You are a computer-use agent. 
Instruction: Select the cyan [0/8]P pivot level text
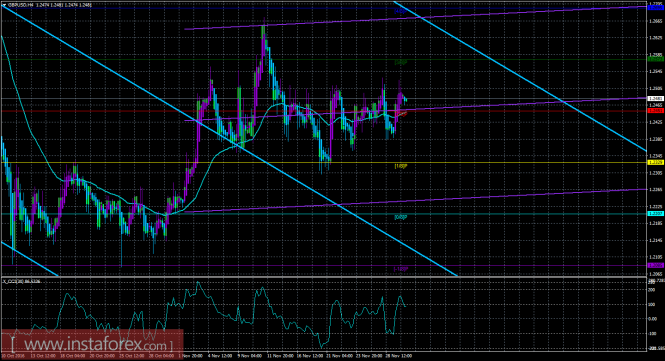point(401,217)
